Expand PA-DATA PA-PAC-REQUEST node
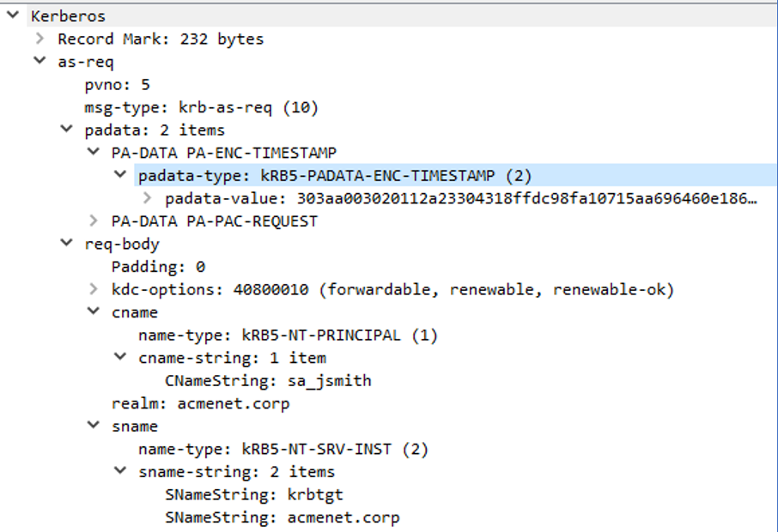The height and width of the screenshot is (532, 778). [94, 221]
